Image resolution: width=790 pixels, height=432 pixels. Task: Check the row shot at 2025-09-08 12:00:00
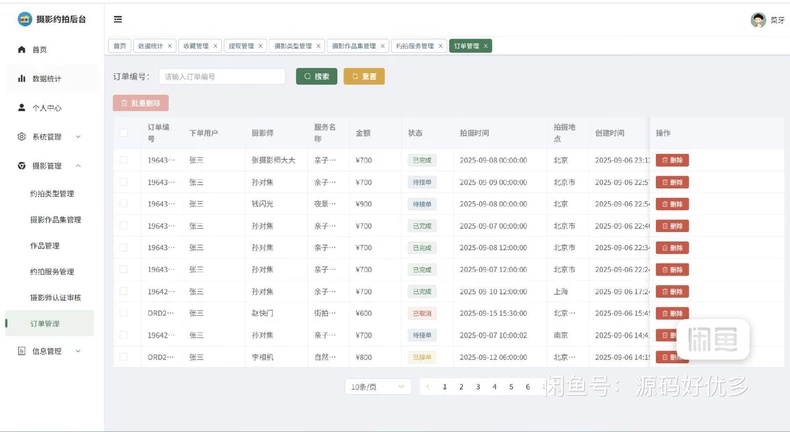pos(123,248)
